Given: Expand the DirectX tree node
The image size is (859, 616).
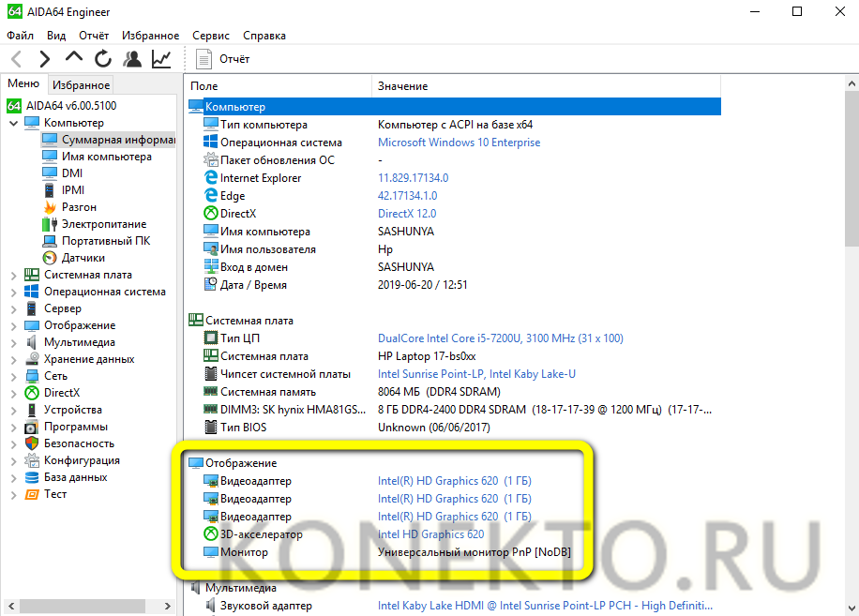Looking at the screenshot, I should [x=14, y=393].
